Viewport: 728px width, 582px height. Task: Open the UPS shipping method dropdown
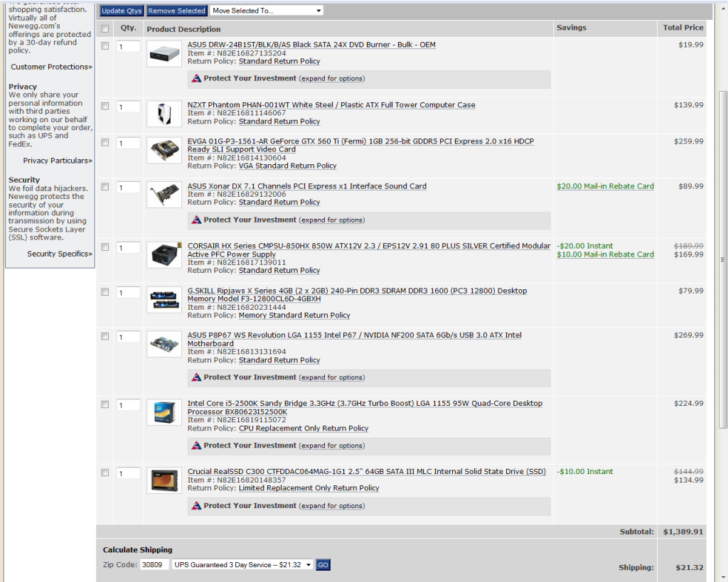click(x=242, y=565)
